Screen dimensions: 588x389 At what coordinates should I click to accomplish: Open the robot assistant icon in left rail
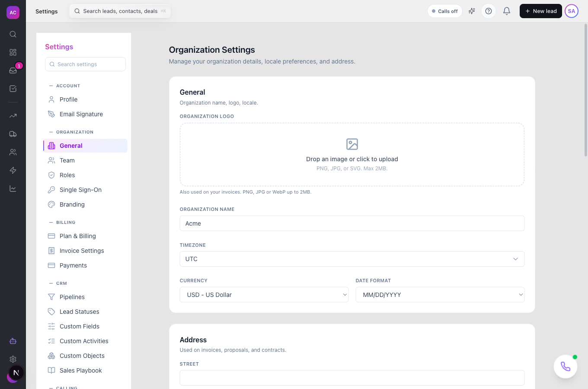13,341
